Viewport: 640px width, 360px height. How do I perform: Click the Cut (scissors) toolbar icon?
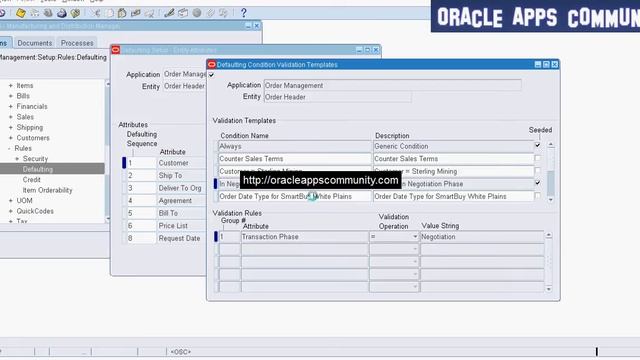click(97, 13)
